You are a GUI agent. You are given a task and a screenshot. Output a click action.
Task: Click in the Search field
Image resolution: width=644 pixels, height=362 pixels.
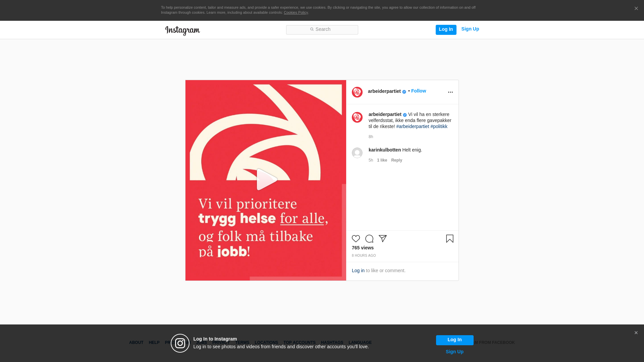click(x=322, y=29)
